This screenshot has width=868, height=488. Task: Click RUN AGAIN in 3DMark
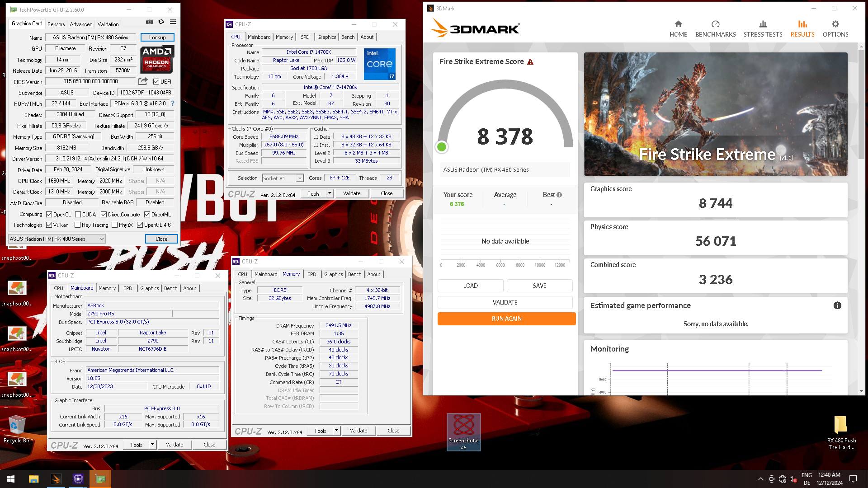tap(506, 319)
